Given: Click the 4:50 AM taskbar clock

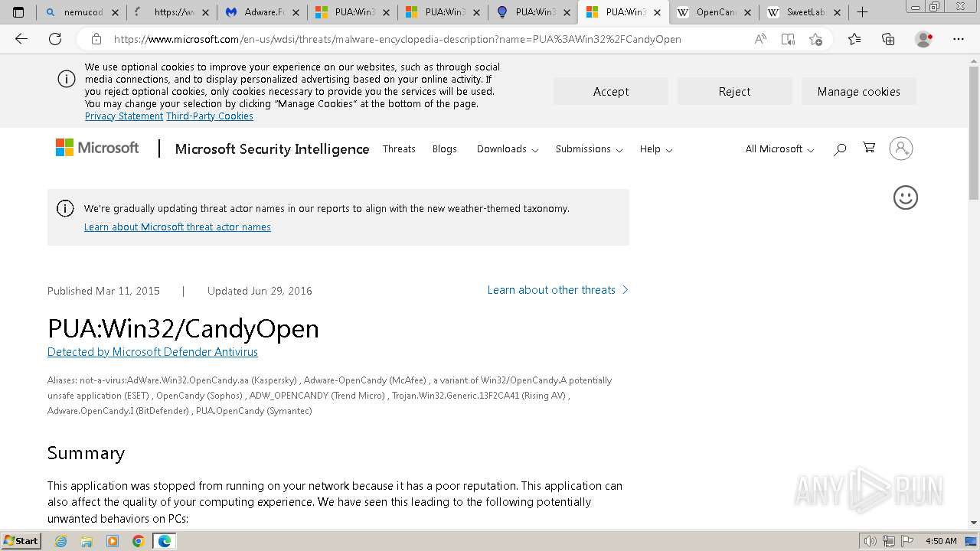Looking at the screenshot, I should pos(941,541).
